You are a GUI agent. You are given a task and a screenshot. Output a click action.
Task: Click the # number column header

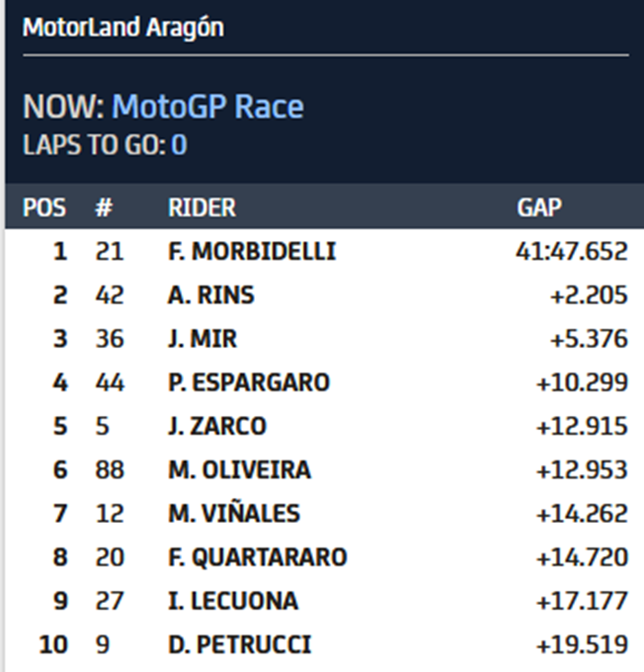click(104, 208)
